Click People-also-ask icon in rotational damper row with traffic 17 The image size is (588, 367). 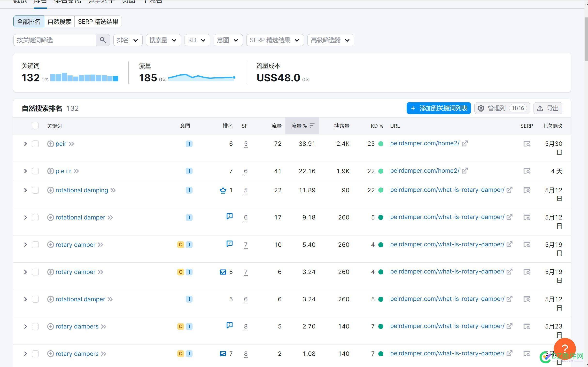229,216
